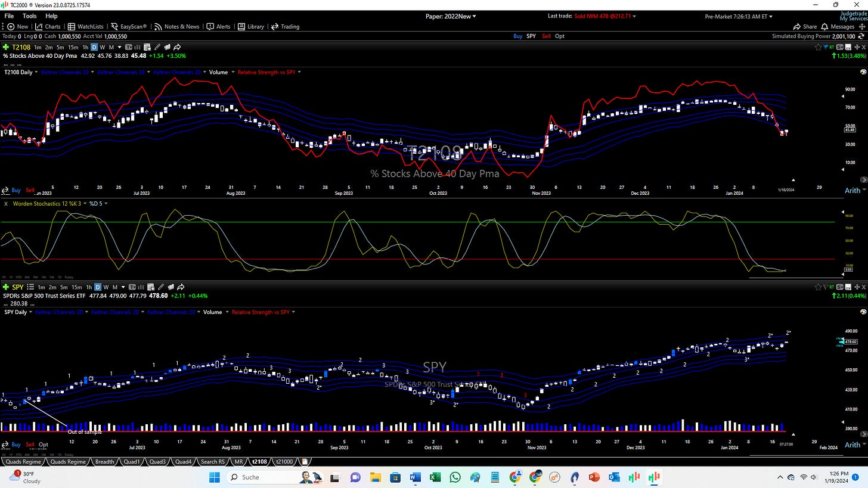Close the T2108 chart panel with its X
This screenshot has width=868, height=488.
(x=863, y=47)
